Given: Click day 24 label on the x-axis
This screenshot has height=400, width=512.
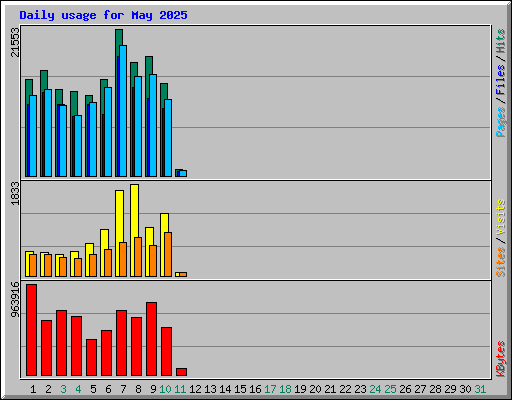Looking at the screenshot, I should pyautogui.click(x=375, y=389).
